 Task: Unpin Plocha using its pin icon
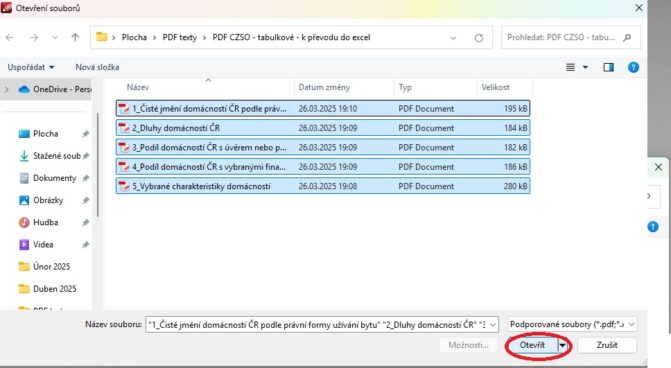[x=86, y=134]
